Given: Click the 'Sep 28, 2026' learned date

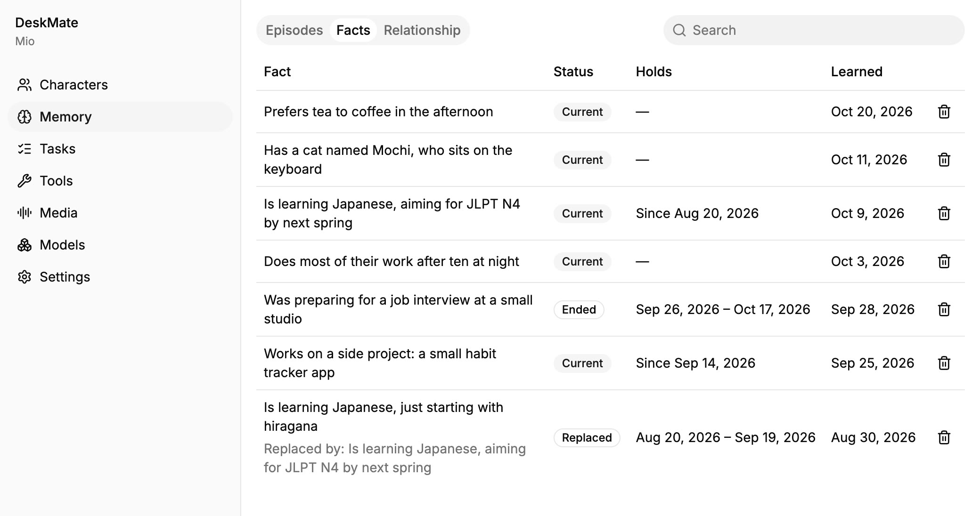Looking at the screenshot, I should [873, 309].
